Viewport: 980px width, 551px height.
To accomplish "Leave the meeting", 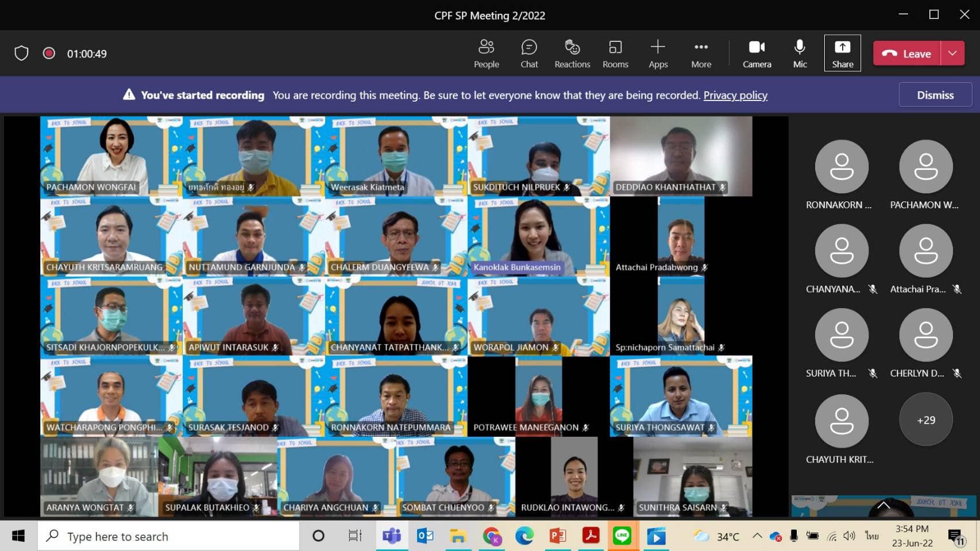I will 908,53.
